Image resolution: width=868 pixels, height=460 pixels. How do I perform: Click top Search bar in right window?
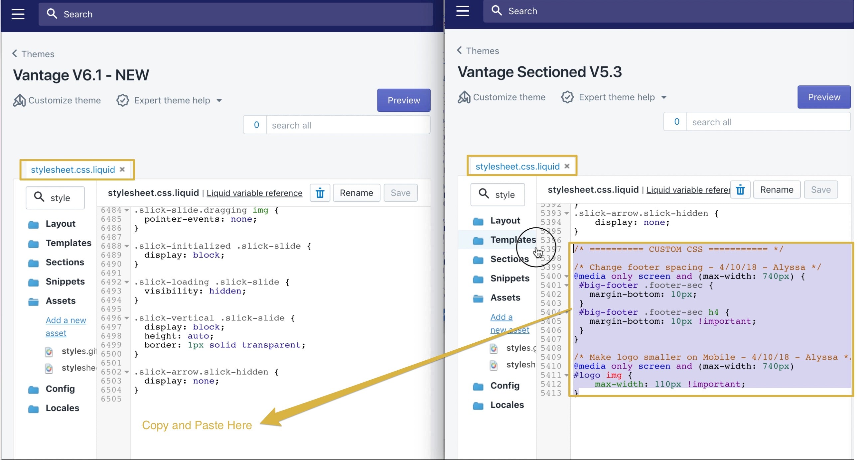pyautogui.click(x=668, y=11)
